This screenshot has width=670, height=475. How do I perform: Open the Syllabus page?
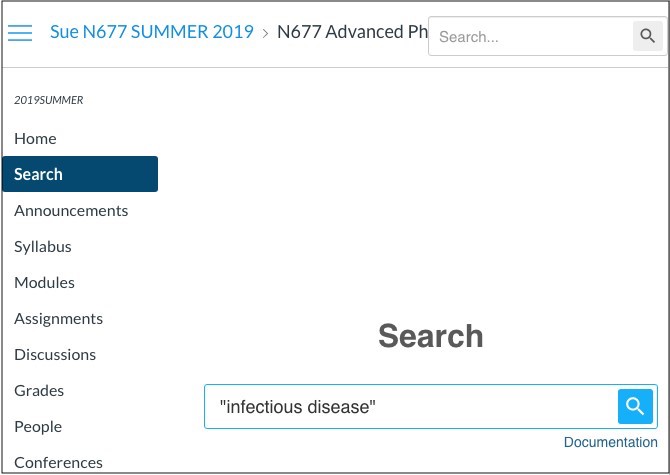[x=43, y=247]
